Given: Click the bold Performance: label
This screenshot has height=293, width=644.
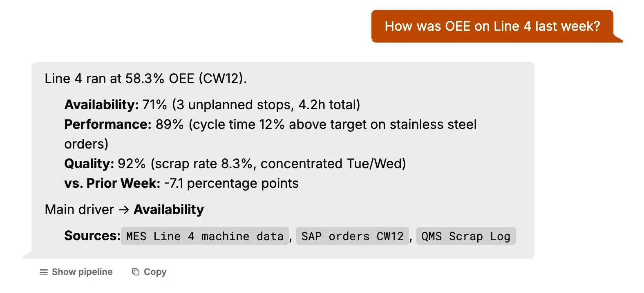Looking at the screenshot, I should click(x=108, y=124).
